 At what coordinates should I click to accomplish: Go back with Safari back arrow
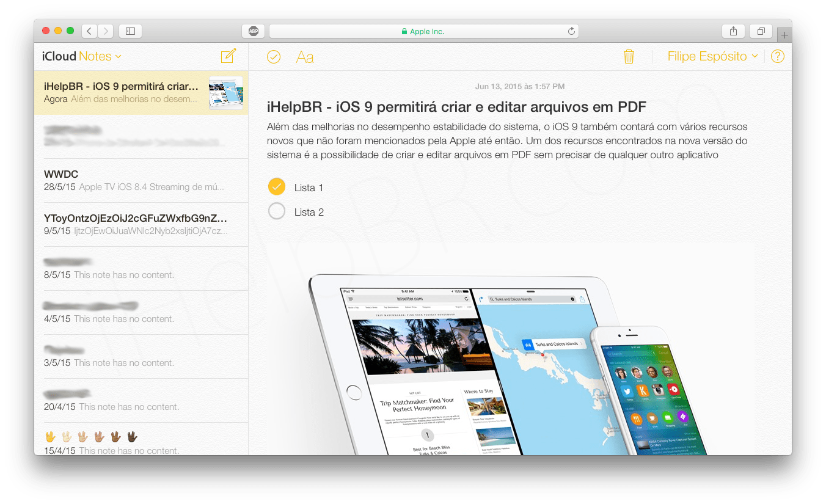coord(89,31)
